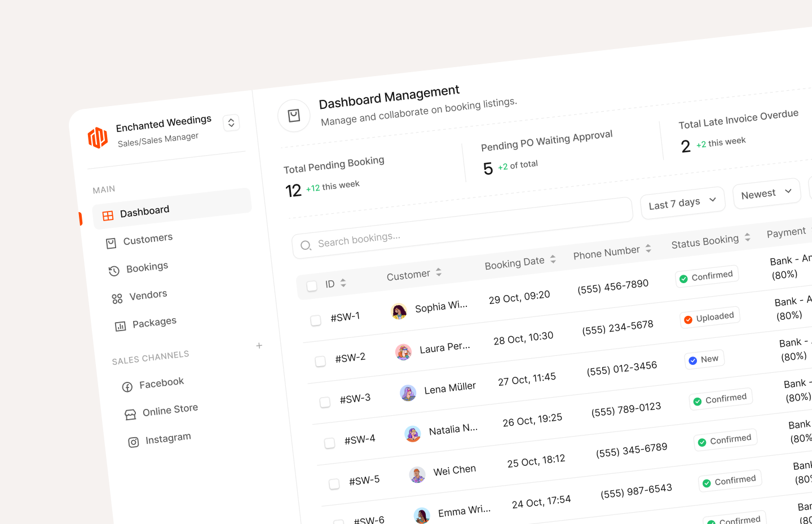Click the Enchanted Weedings orange logo icon
Image resolution: width=812 pixels, height=524 pixels.
point(98,137)
